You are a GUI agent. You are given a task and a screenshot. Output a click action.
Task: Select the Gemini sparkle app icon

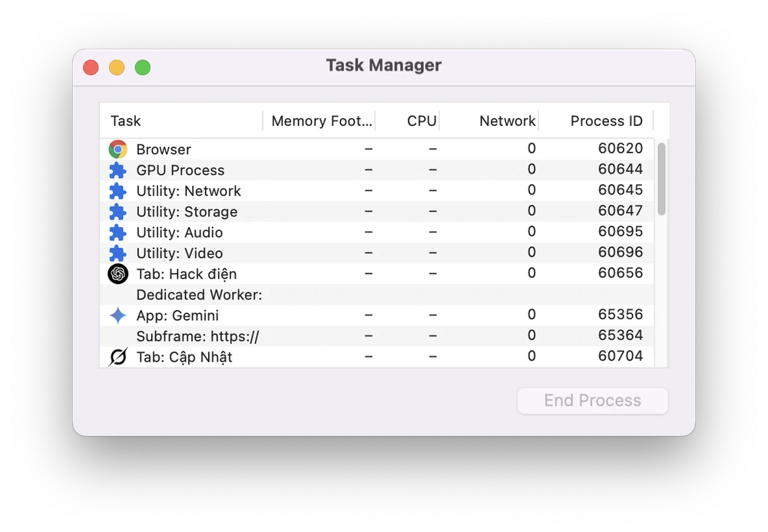[x=118, y=316]
